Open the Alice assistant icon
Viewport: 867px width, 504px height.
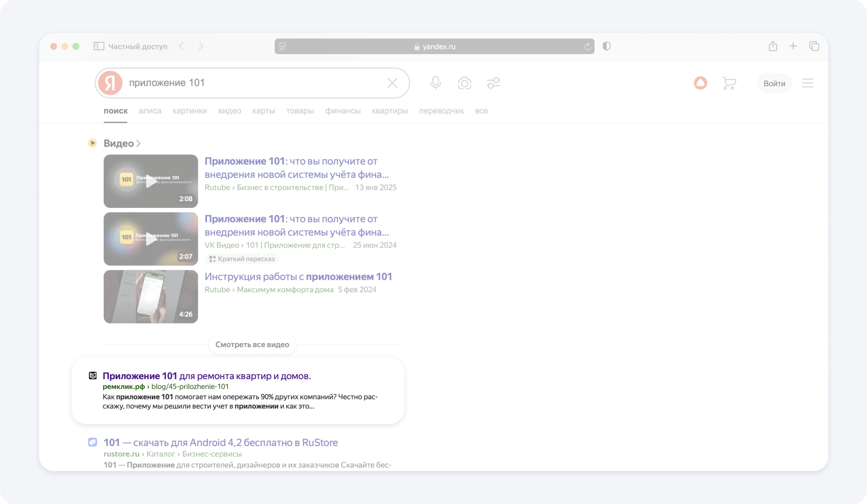(700, 83)
